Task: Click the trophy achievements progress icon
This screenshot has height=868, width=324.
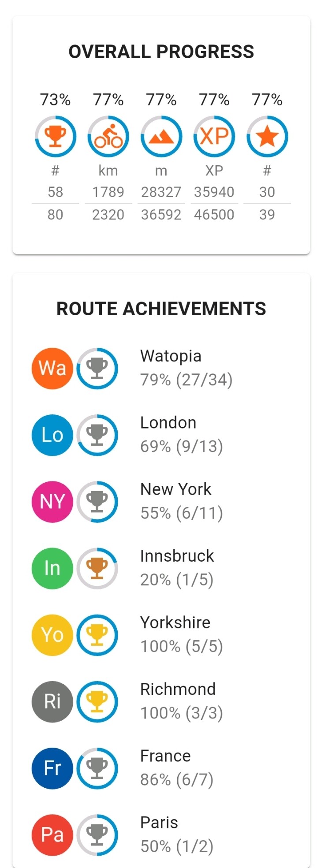Action: click(56, 137)
